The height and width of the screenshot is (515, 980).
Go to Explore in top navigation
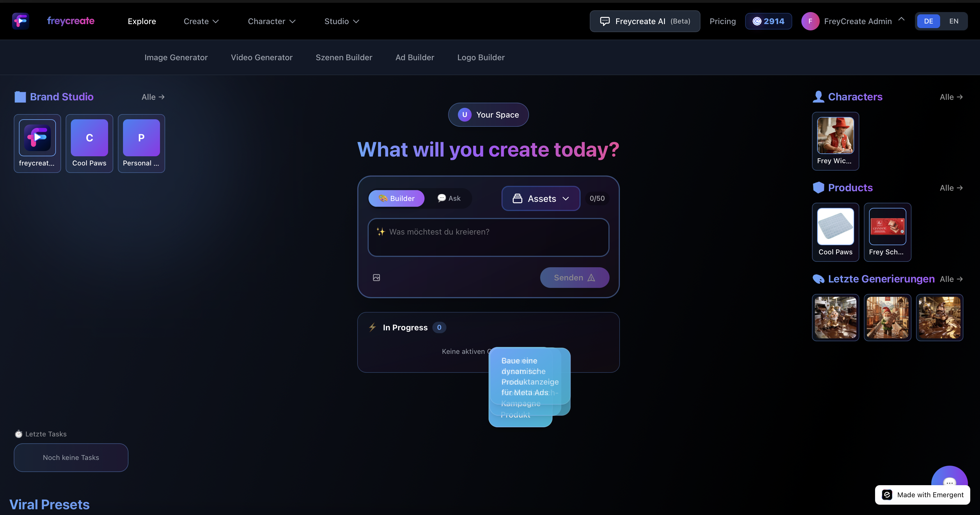click(x=142, y=21)
